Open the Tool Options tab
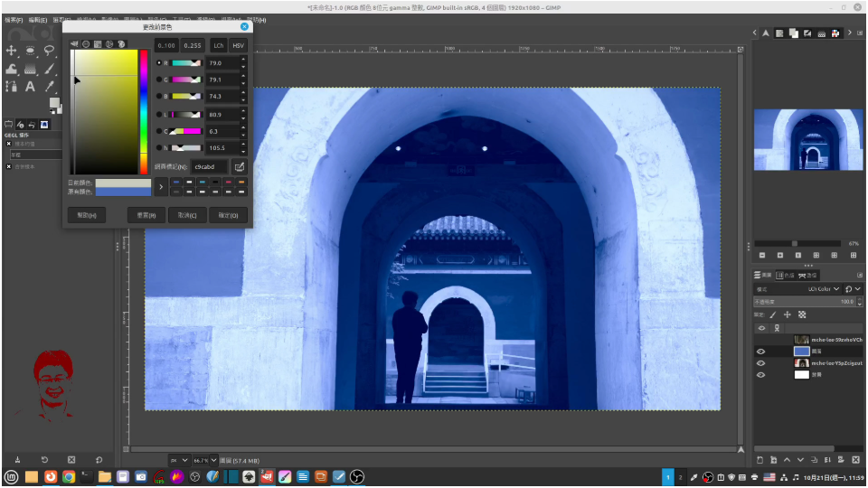Viewport: 868px width, 488px height. [x=9, y=125]
